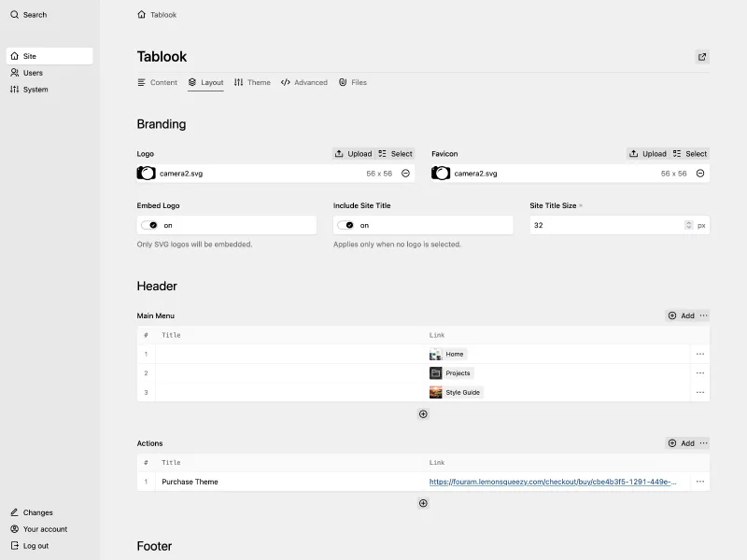The width and height of the screenshot is (747, 560).
Task: Open the Changes panel at bottom left
Action: [35, 512]
